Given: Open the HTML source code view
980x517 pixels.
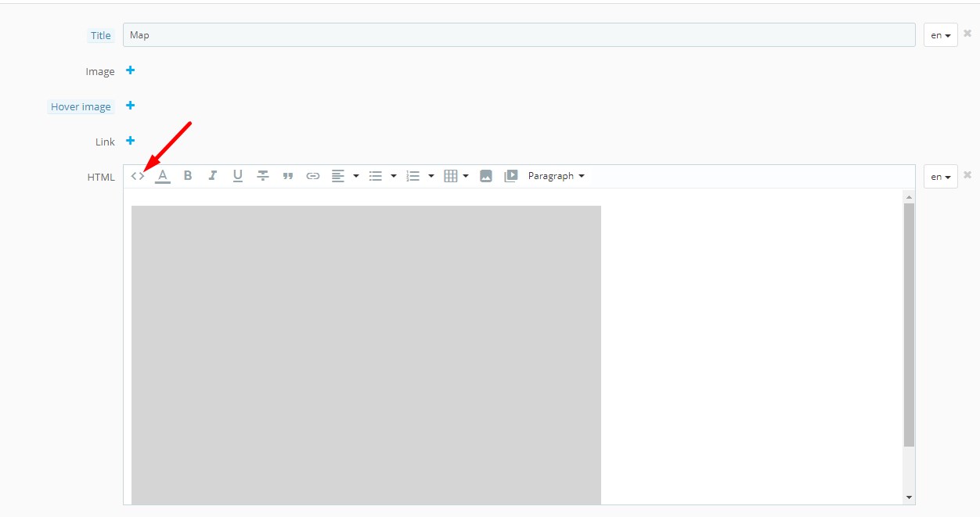Looking at the screenshot, I should 138,176.
